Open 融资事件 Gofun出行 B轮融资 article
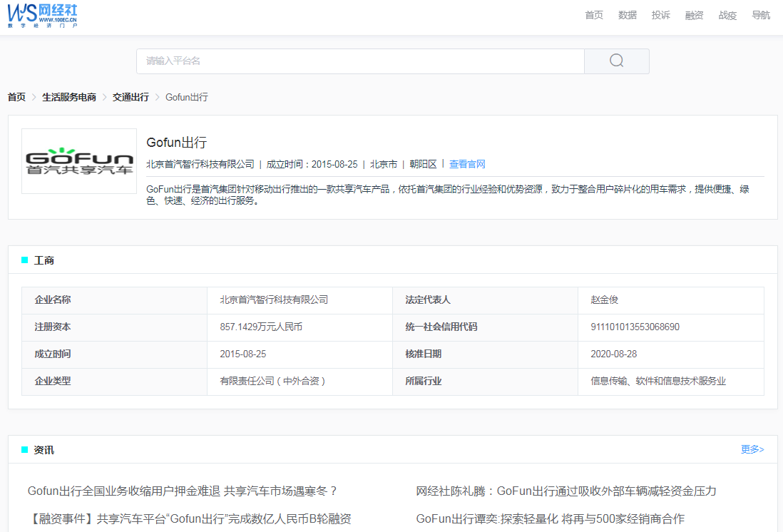The height and width of the screenshot is (532, 783). click(x=189, y=518)
